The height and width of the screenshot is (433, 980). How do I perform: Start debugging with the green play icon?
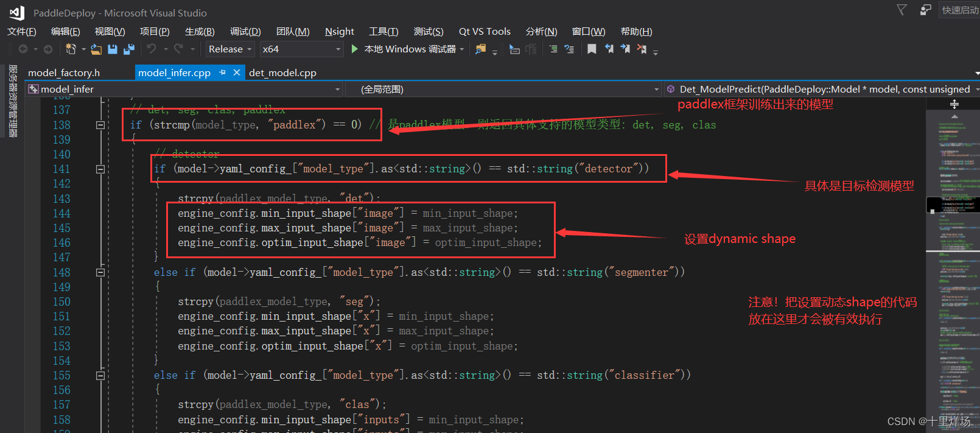[355, 49]
